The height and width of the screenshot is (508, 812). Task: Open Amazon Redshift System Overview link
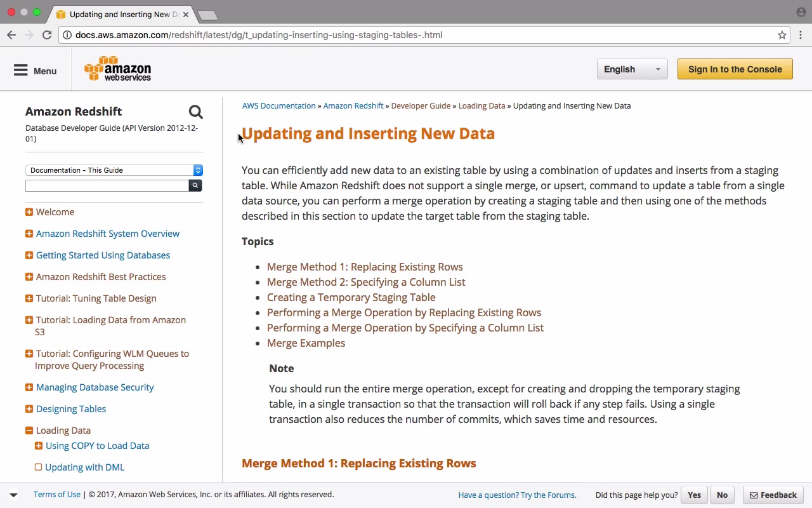[x=108, y=234]
